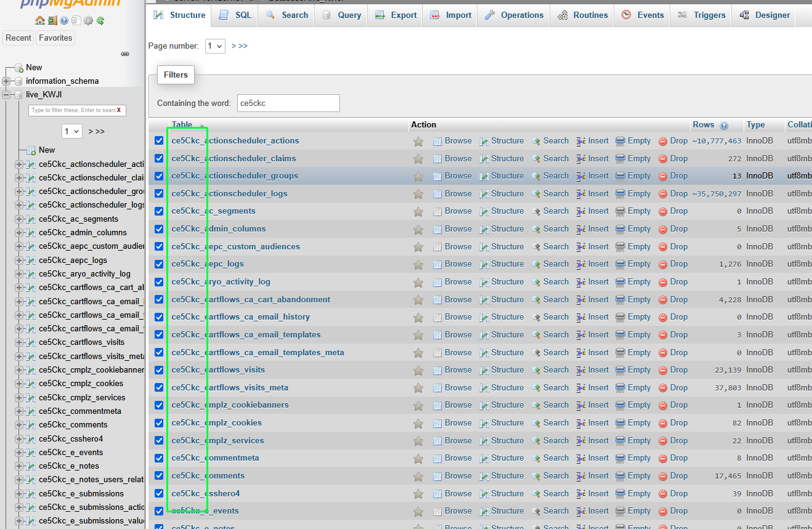Deselect the ce5Ckc_comments row checkbox

pyautogui.click(x=159, y=476)
